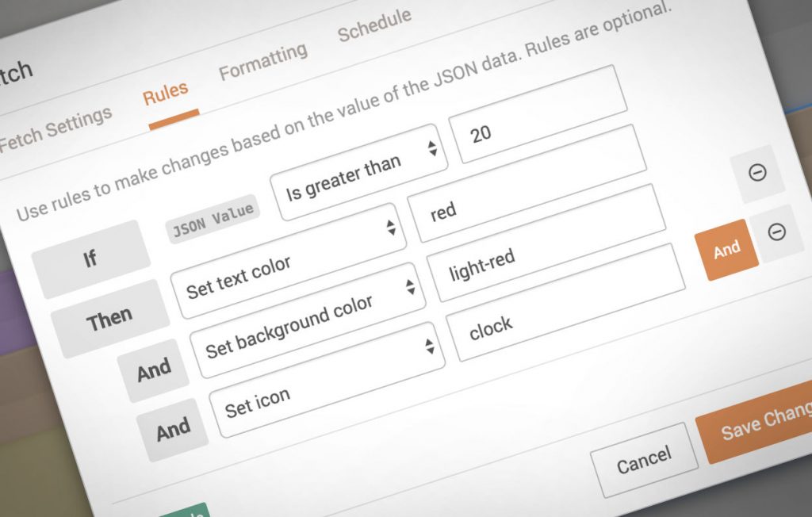Click the arrows inside the 'JSON Value' selector
Viewport: 812px width, 517px height.
(392, 229)
